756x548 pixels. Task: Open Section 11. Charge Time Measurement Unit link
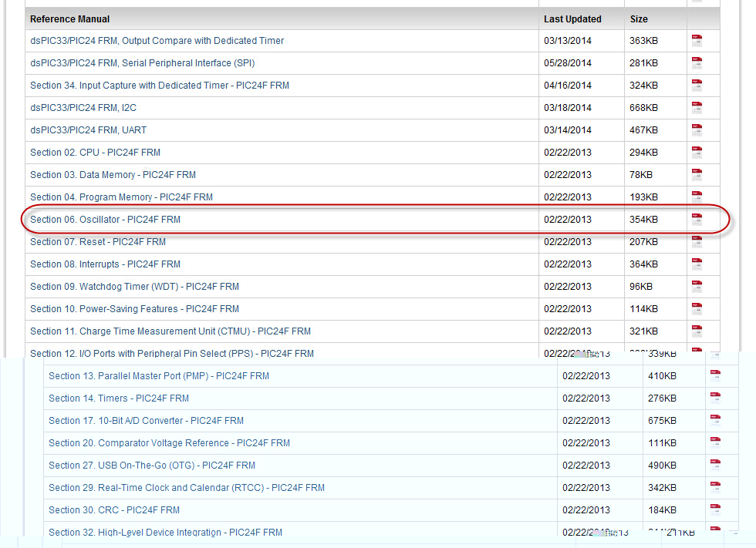point(170,331)
